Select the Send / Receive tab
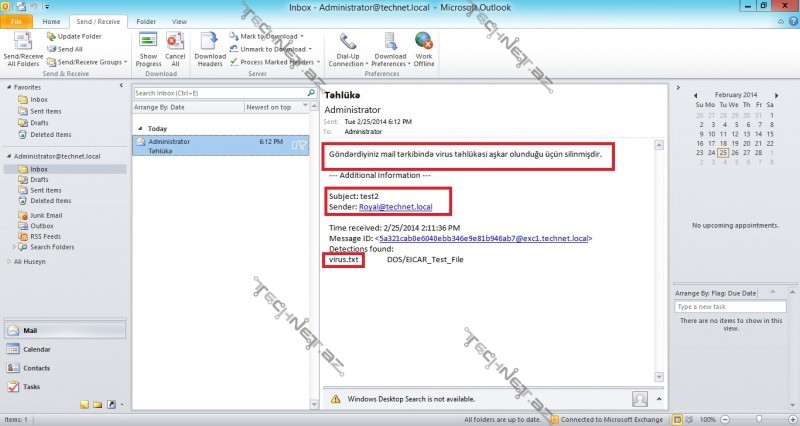 point(98,21)
